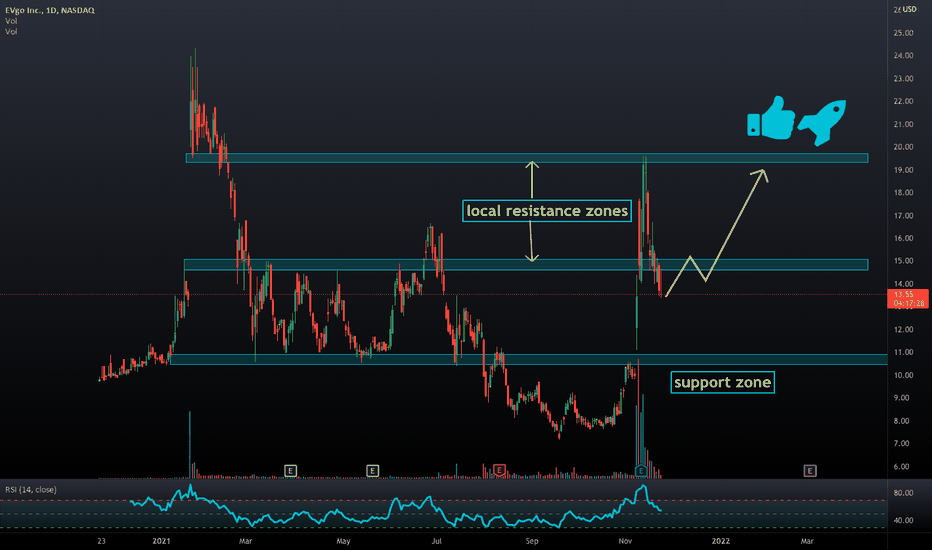The width and height of the screenshot is (932, 550).
Task: Click the 25.00 price axis label
Action: pyautogui.click(x=903, y=33)
